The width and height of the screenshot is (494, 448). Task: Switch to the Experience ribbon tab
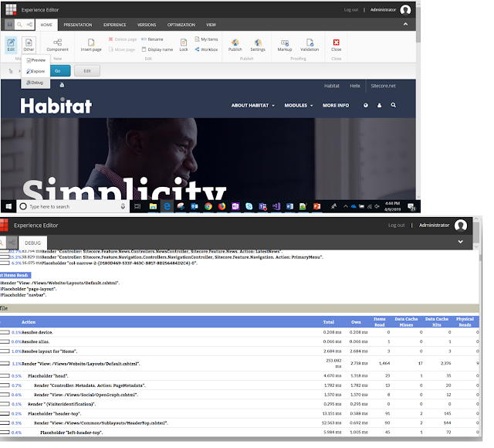115,25
